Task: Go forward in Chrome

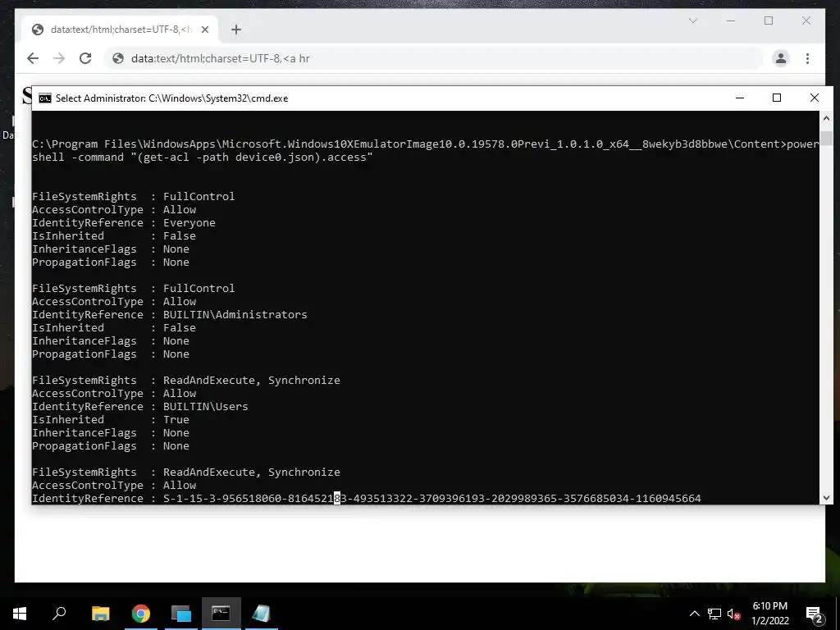Action: click(x=59, y=58)
